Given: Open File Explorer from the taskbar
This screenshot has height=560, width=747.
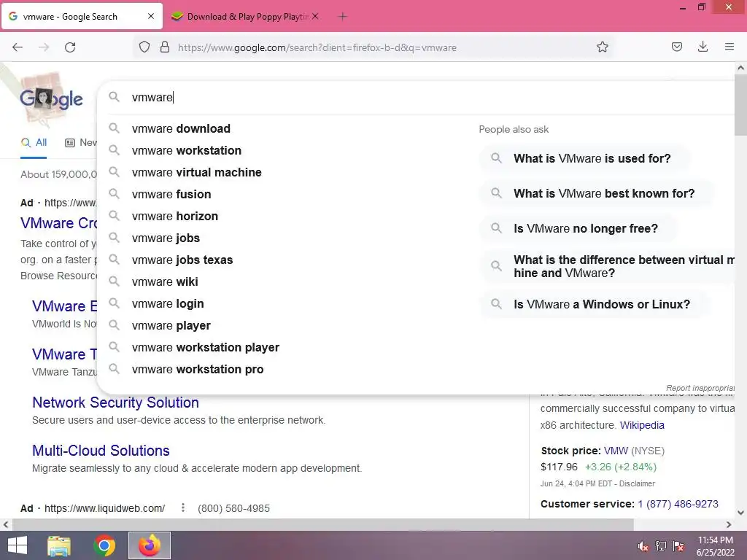Looking at the screenshot, I should point(59,545).
